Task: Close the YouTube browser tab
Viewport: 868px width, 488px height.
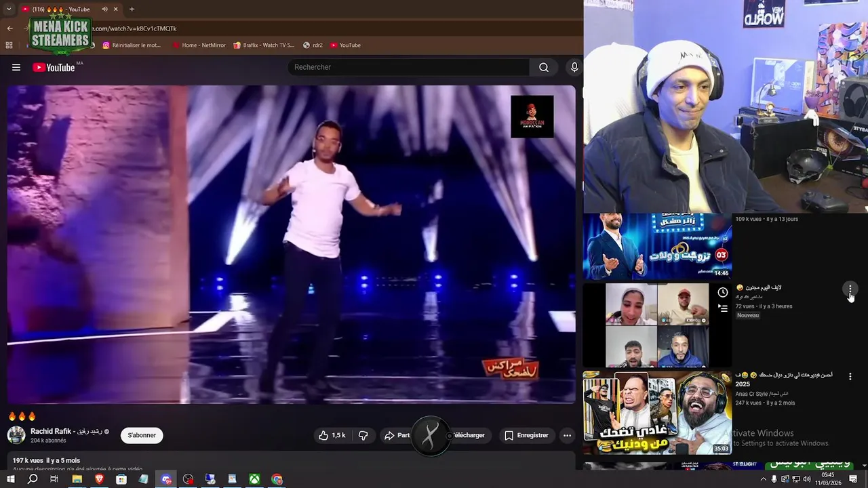Action: 116,9
